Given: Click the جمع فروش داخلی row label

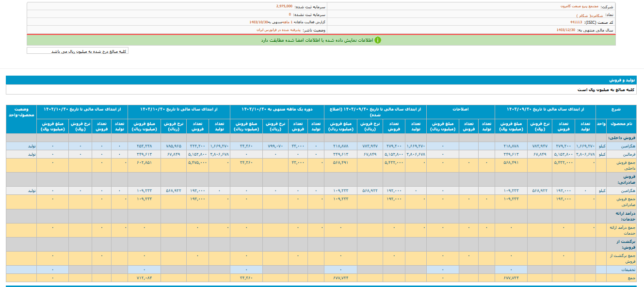Looking at the screenshot, I should [x=625, y=165].
